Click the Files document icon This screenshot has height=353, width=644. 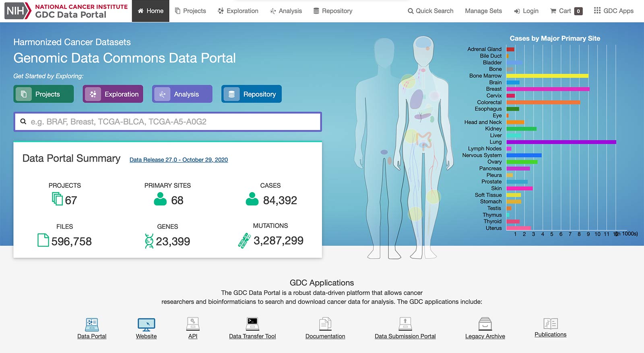click(43, 240)
